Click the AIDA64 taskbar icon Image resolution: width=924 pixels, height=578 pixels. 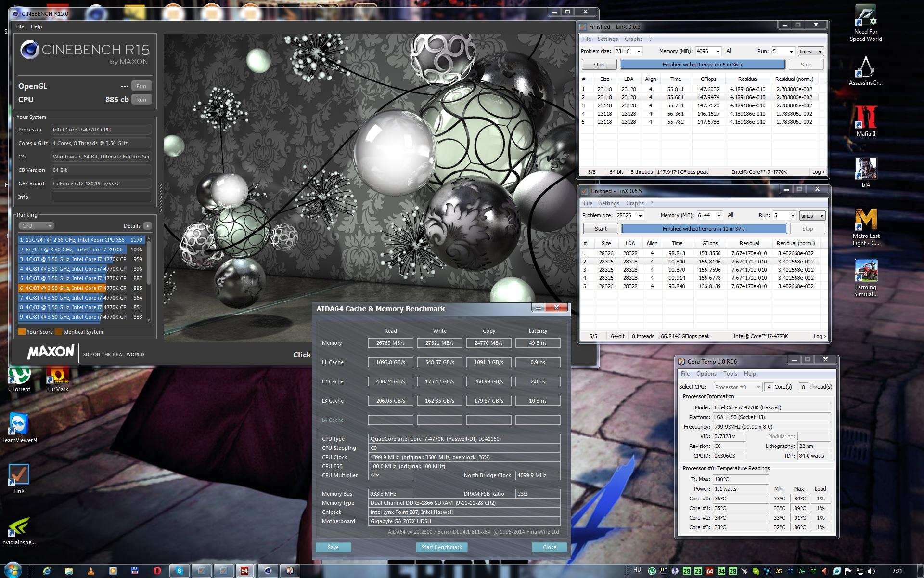244,571
